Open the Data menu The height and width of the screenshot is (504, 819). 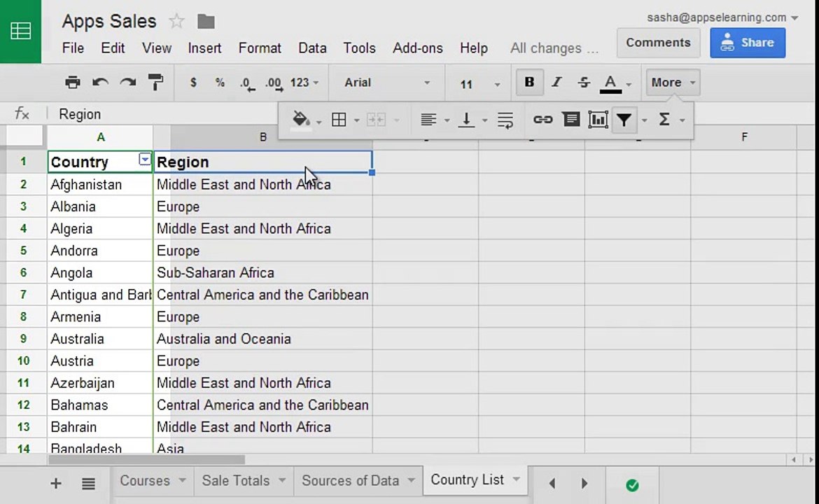tap(312, 48)
